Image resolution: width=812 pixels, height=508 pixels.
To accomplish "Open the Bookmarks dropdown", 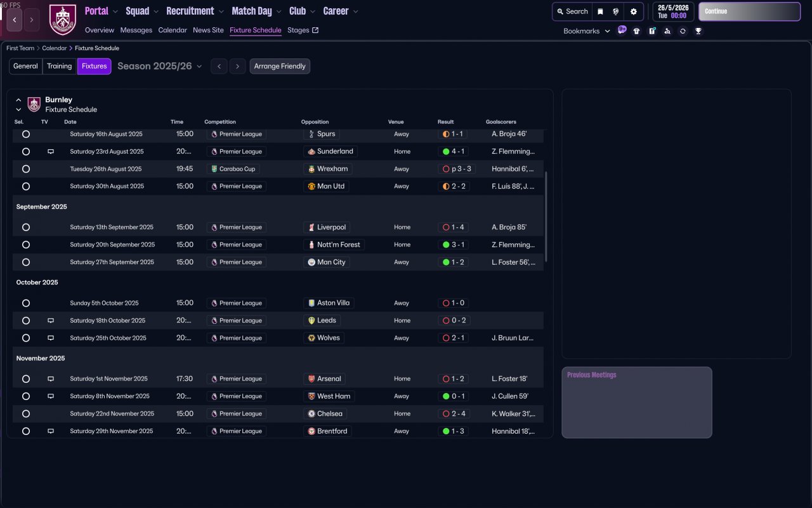I will pos(587,31).
